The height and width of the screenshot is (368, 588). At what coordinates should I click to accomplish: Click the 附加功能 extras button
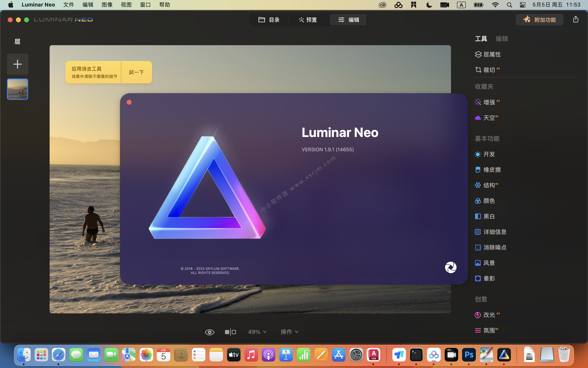(539, 20)
